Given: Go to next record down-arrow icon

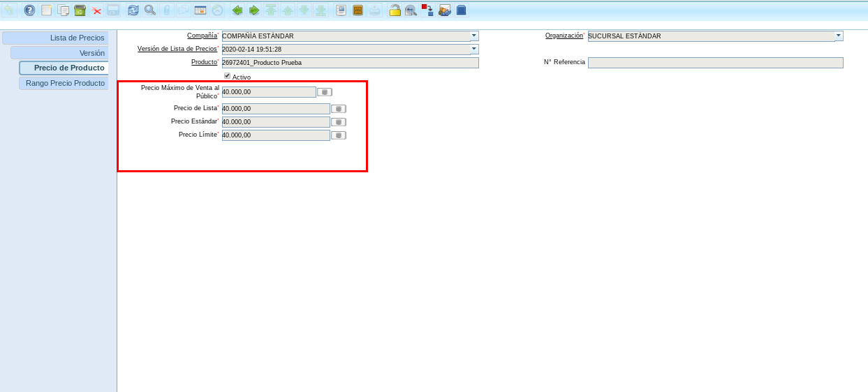Looking at the screenshot, I should 304,10.
